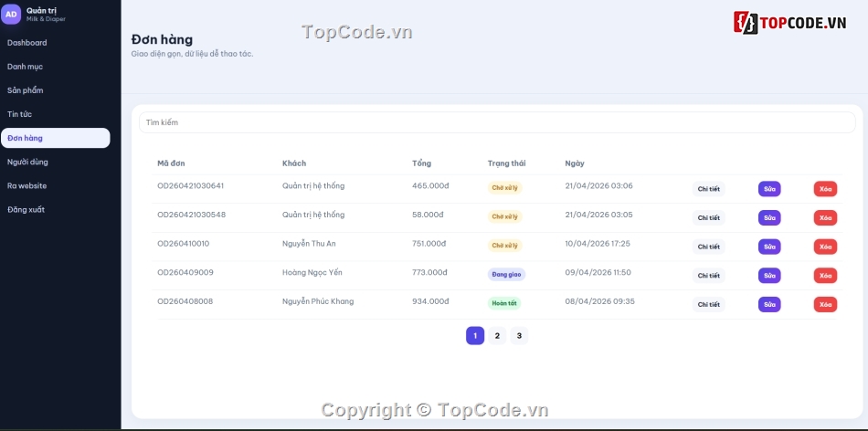Click the total 934.000đ
The image size is (868, 431).
[430, 301]
